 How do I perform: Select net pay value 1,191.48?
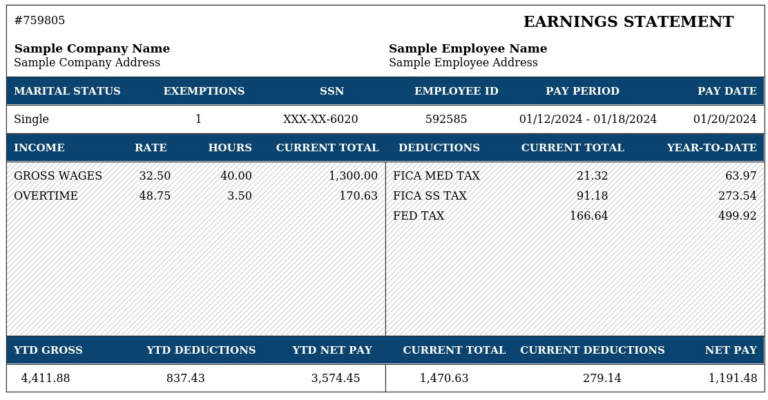733,378
